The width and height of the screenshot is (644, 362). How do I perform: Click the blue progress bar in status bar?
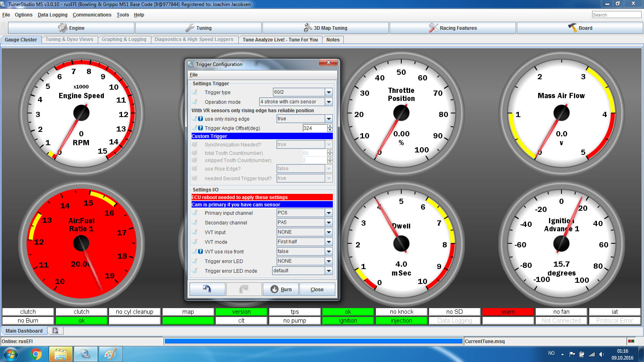tap(314, 341)
